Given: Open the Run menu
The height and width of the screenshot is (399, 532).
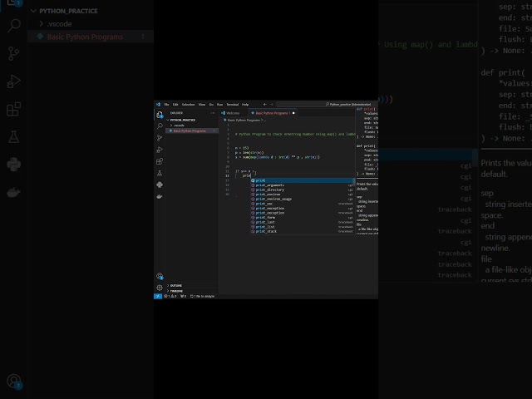Looking at the screenshot, I should pyautogui.click(x=219, y=104).
